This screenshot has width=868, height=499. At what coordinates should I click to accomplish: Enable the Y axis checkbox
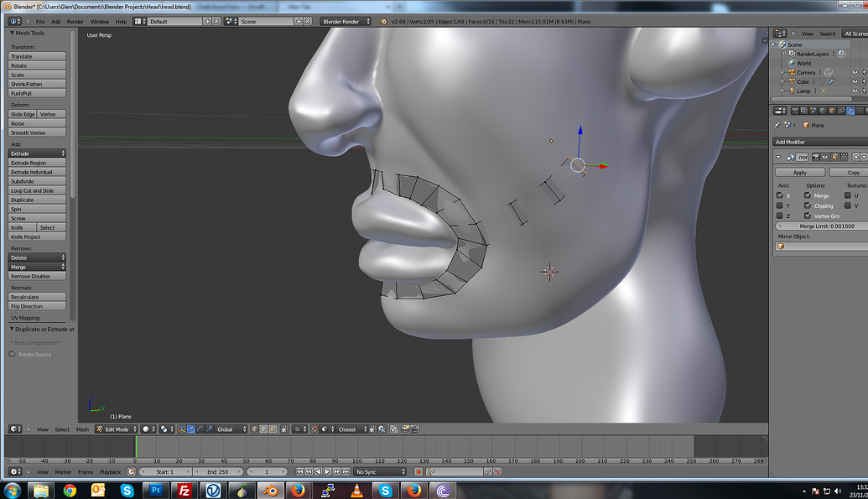click(780, 205)
